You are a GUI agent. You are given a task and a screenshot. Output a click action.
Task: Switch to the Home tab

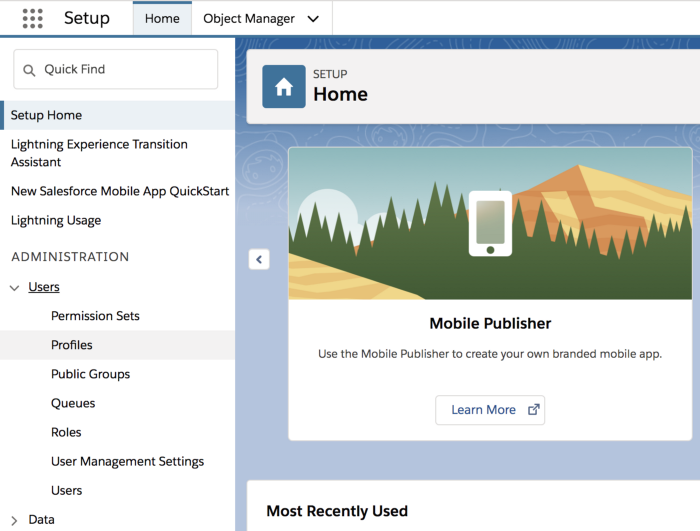[x=162, y=18]
